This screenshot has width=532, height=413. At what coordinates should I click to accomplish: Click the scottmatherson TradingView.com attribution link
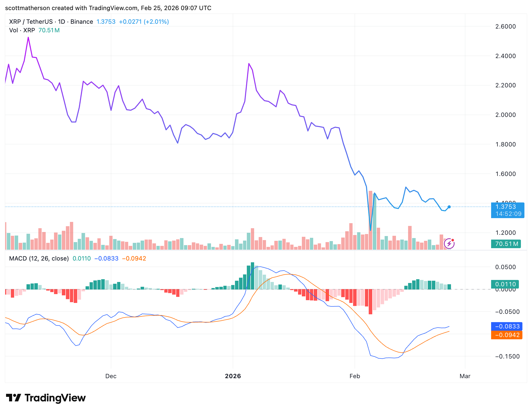108,8
